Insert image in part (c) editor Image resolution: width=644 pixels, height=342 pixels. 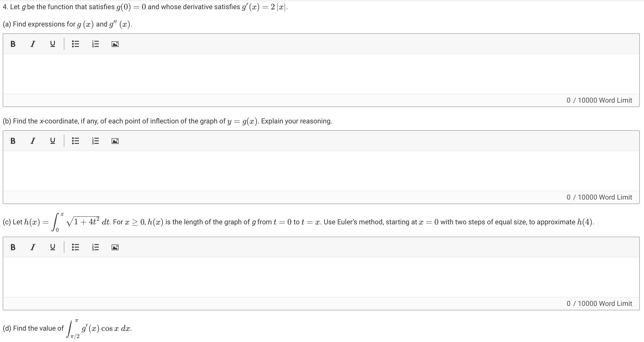pos(115,248)
